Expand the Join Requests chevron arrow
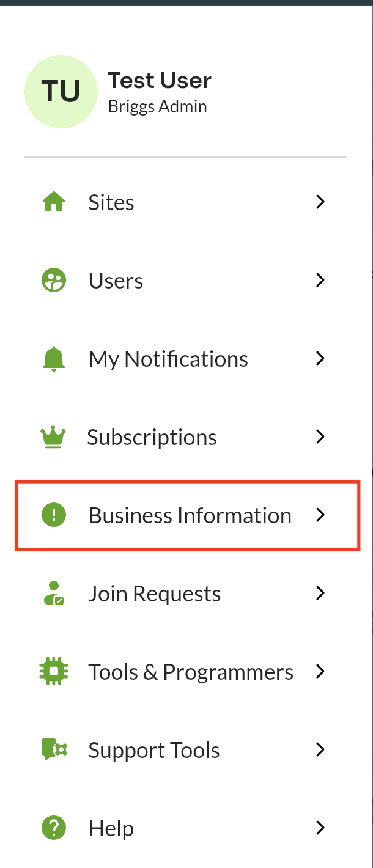The height and width of the screenshot is (868, 373). pos(320,593)
